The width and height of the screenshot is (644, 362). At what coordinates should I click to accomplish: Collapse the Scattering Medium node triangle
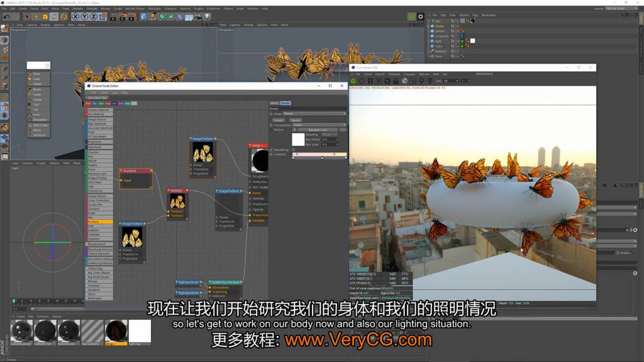[x=210, y=282]
